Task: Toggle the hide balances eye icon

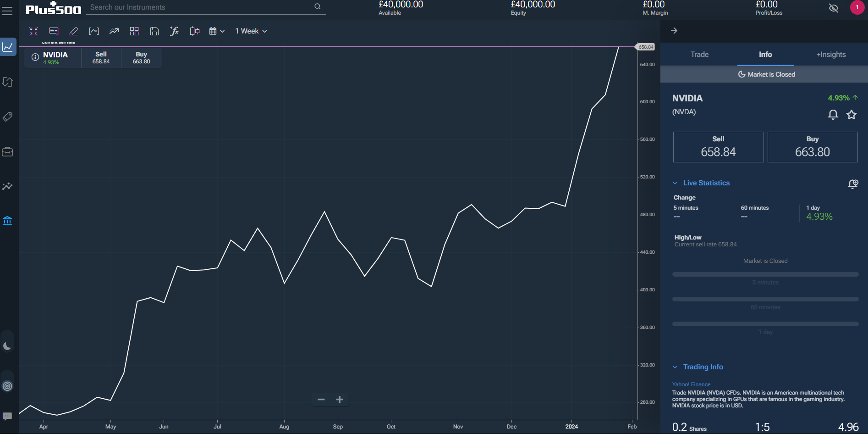Action: (x=833, y=8)
